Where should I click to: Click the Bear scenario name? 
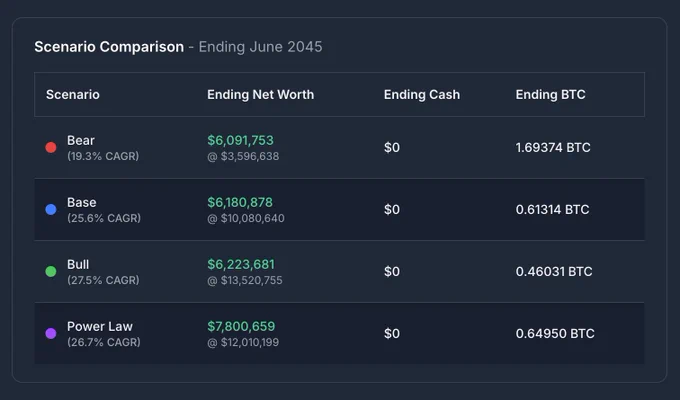click(81, 141)
